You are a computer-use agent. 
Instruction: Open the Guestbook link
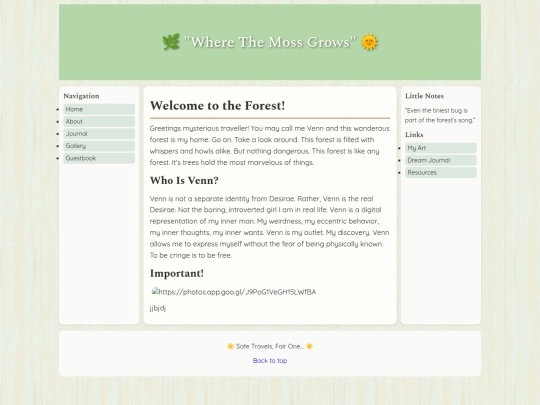coord(99,158)
